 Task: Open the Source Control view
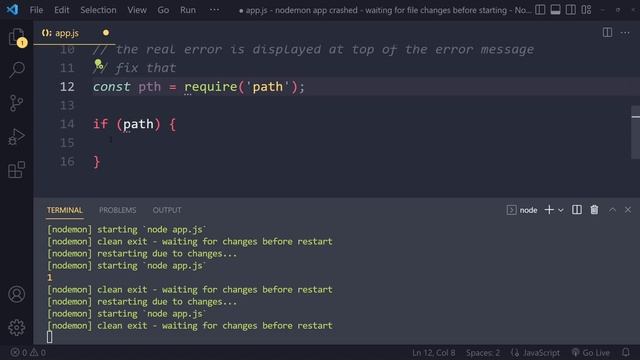point(17,103)
